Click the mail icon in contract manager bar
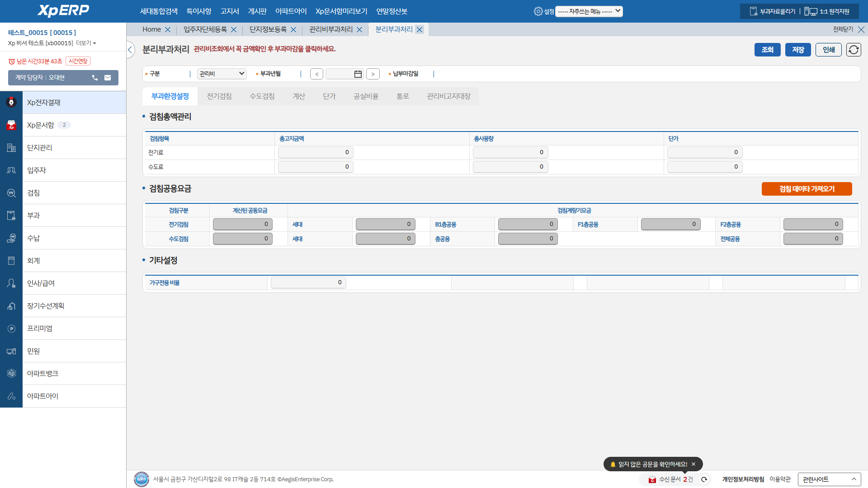868x488 pixels. tap(108, 78)
